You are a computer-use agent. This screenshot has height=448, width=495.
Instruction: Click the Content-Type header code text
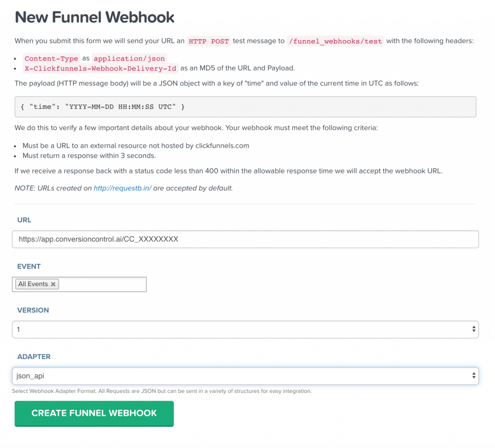[x=51, y=58]
